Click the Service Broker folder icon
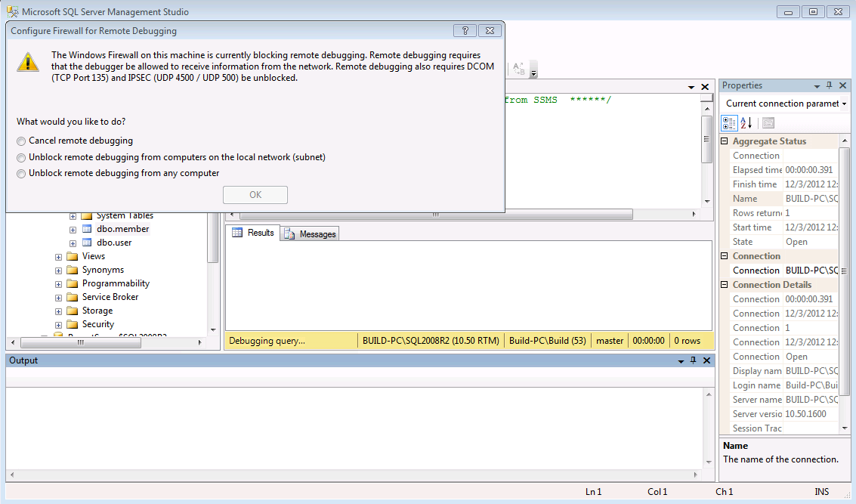 coord(73,297)
